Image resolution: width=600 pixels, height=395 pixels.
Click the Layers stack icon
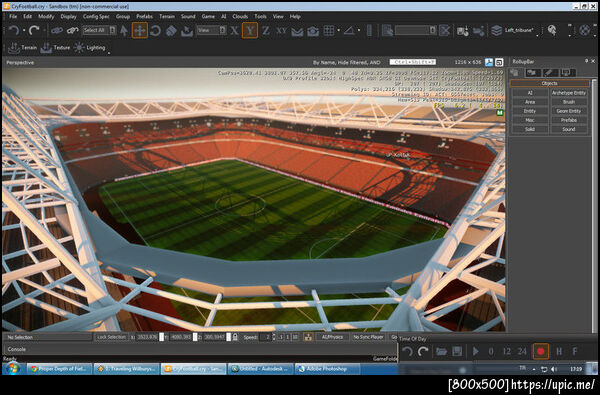[496, 30]
